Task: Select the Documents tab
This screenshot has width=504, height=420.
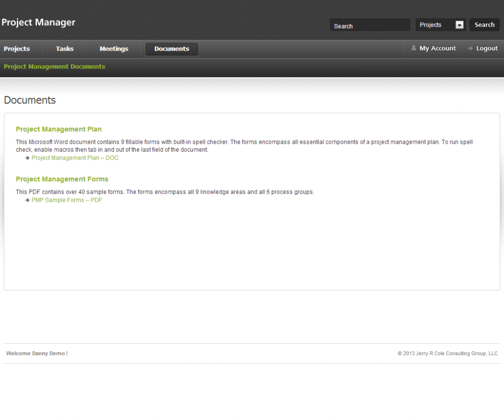Action: (172, 49)
